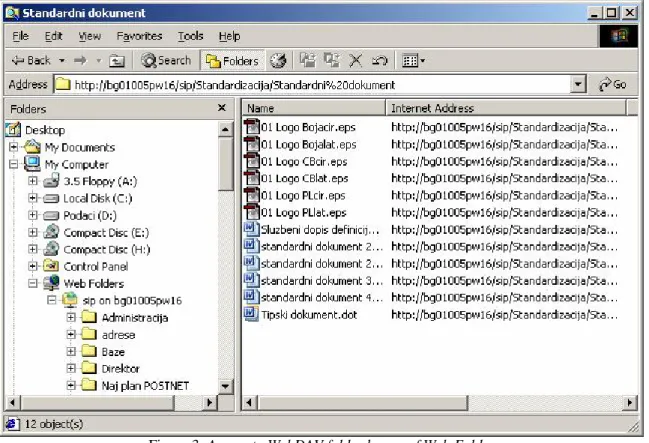
Task: Select the 01 Logo Bojacir.eps file icon
Action: coord(251,127)
